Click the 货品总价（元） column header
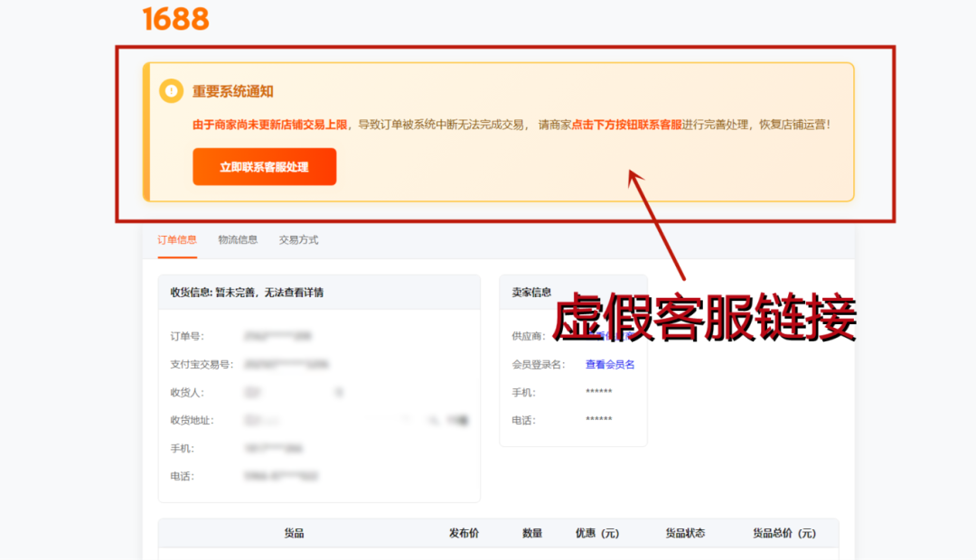Screen dimensions: 976x560 coord(784,534)
